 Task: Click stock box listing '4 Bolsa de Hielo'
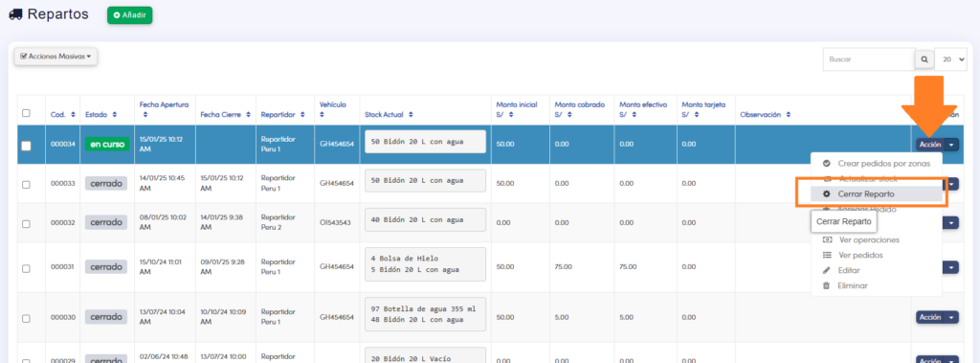425,264
